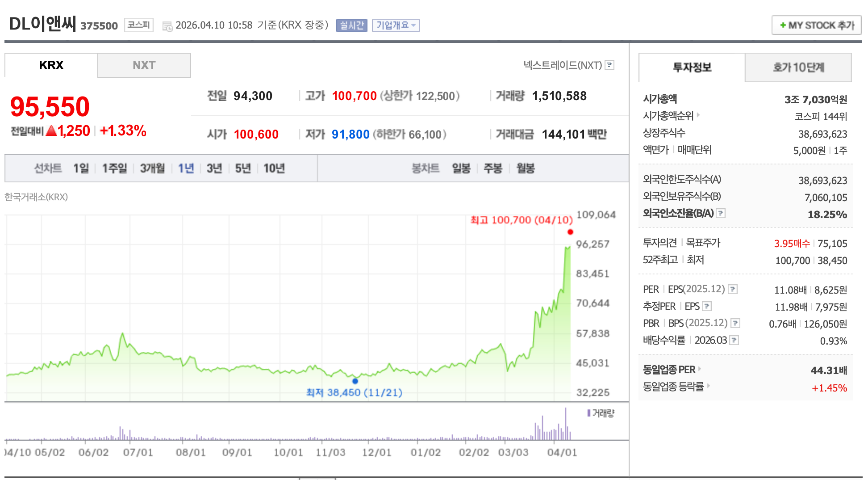Click the stock code 375500
868x480 pixels.
(99, 26)
